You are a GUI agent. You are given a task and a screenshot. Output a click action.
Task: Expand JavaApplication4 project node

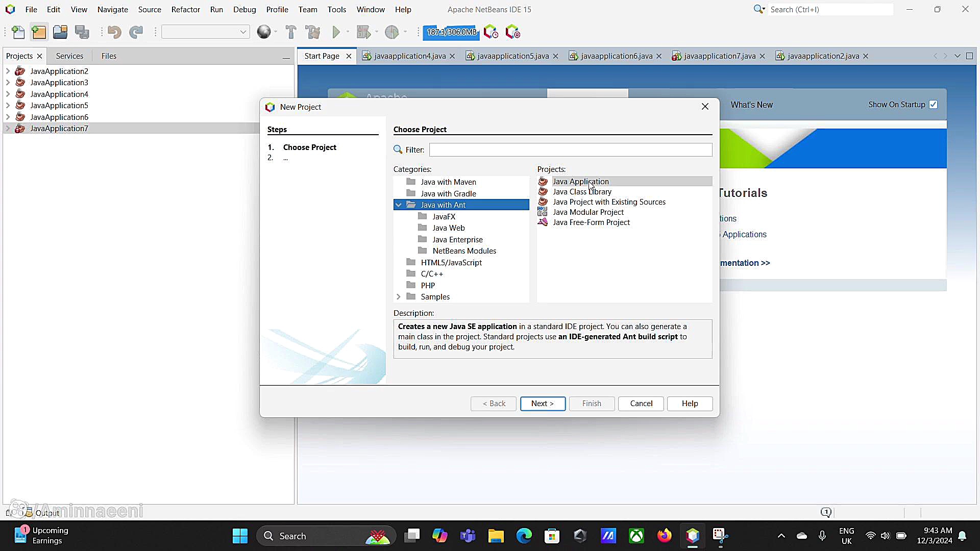coord(8,94)
